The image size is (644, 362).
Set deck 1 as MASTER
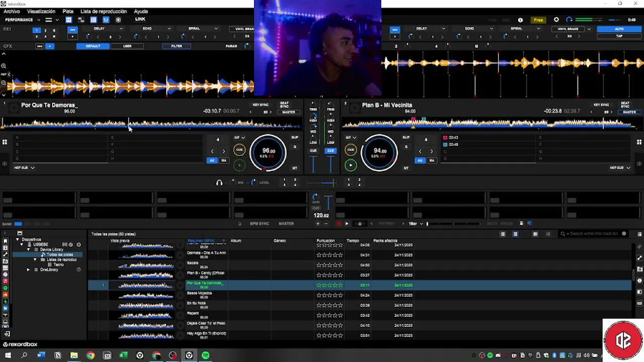pyautogui.click(x=288, y=112)
